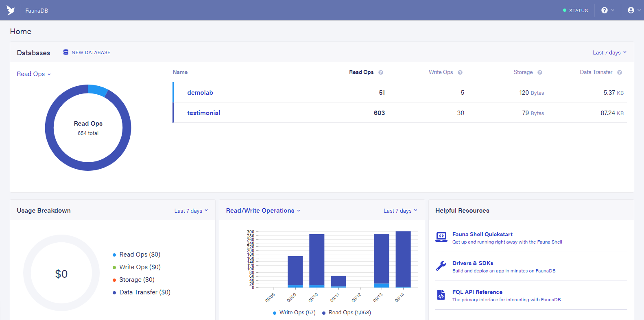This screenshot has height=320, width=644.
Task: Click the primary interface for interacting description
Action: (506, 300)
